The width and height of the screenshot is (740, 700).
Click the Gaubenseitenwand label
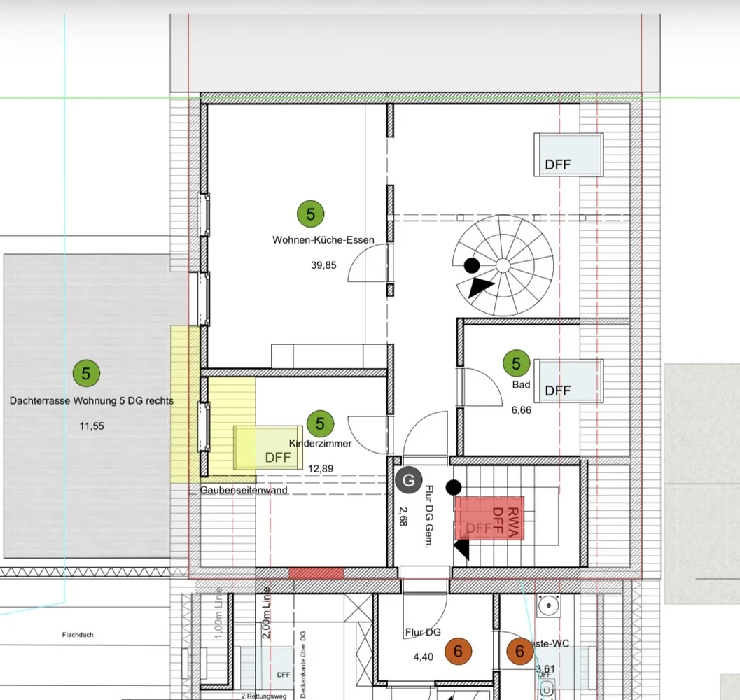point(244,490)
